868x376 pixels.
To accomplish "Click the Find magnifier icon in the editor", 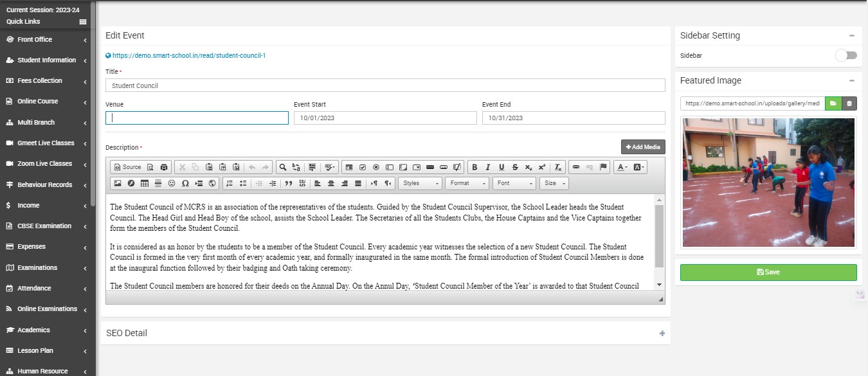I will click(282, 167).
